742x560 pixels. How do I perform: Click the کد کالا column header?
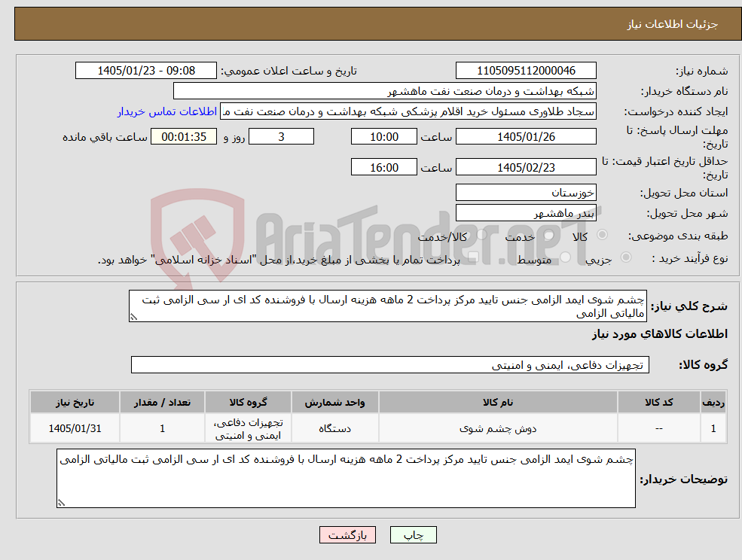pyautogui.click(x=658, y=402)
